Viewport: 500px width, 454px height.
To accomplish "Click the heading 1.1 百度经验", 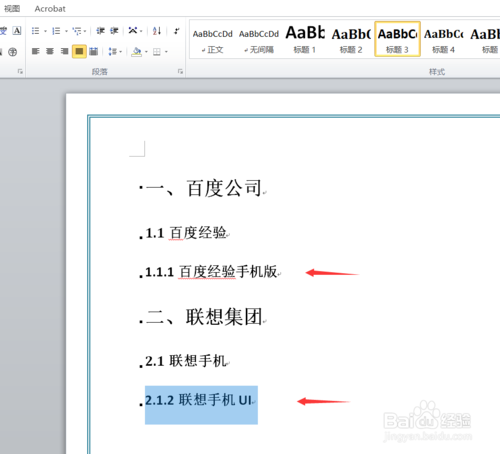I will pyautogui.click(x=186, y=233).
